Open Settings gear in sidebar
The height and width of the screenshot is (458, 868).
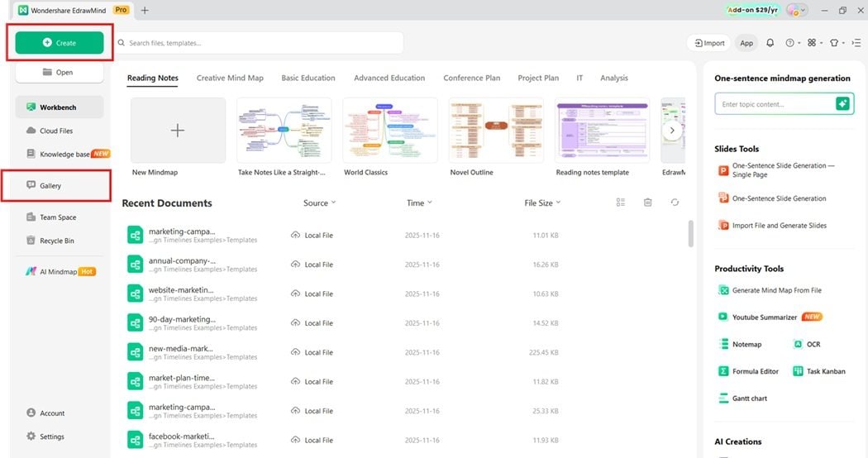pyautogui.click(x=45, y=437)
